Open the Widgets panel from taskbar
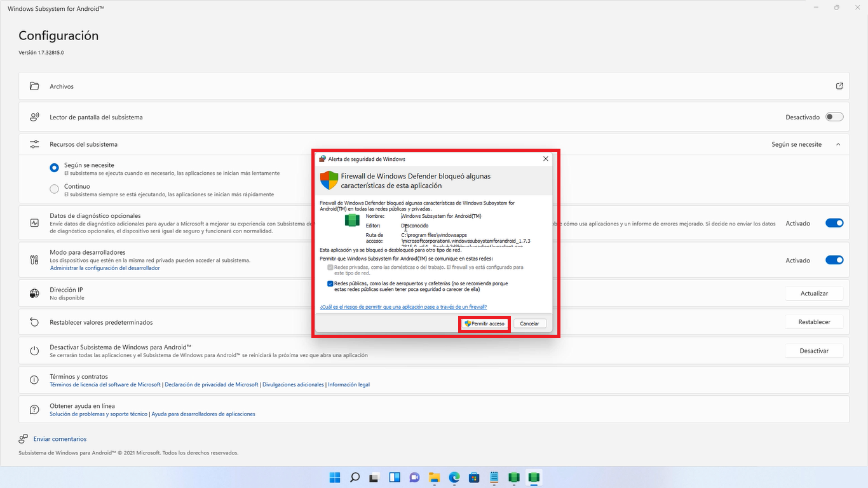This screenshot has height=488, width=868. pos(395,477)
